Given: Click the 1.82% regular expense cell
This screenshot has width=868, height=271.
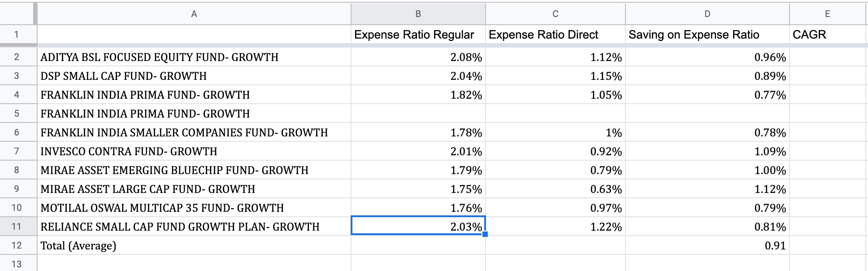Looking at the screenshot, I should [x=418, y=95].
